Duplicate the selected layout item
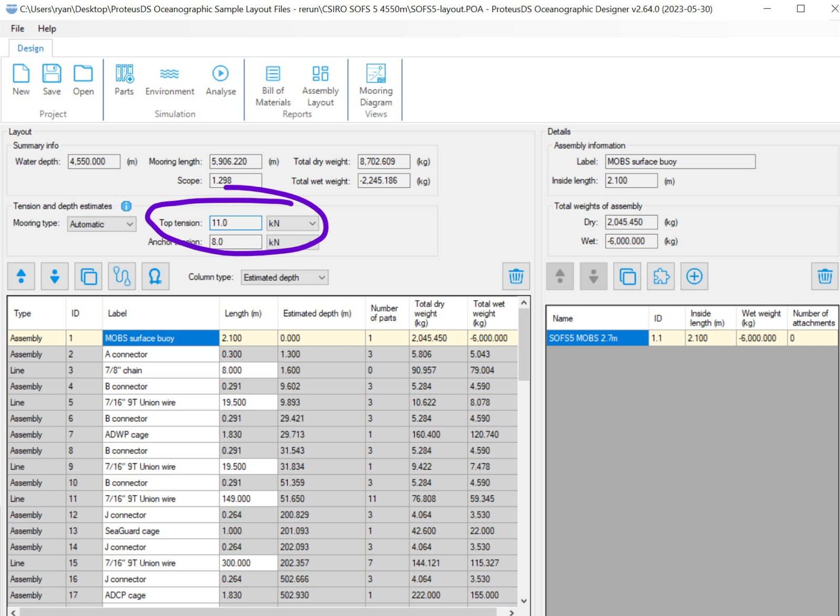840x616 pixels. [x=88, y=276]
